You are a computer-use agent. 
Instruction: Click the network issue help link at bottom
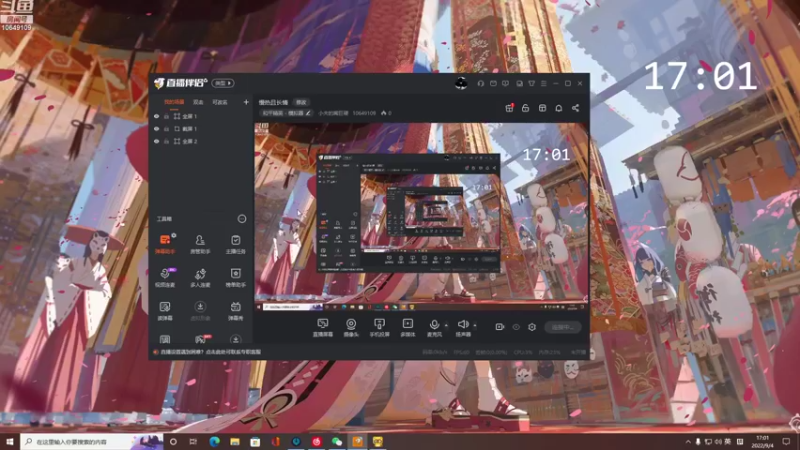tap(211, 352)
